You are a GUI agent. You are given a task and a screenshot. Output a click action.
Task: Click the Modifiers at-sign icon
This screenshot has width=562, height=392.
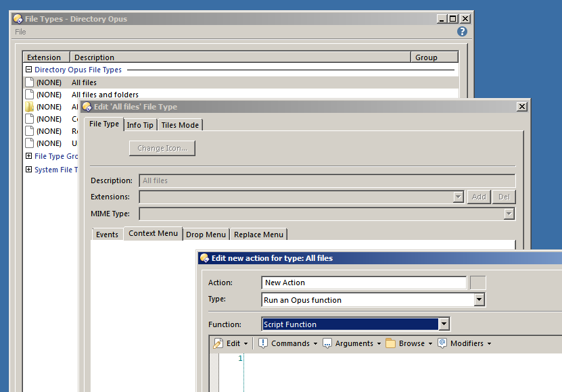point(442,343)
